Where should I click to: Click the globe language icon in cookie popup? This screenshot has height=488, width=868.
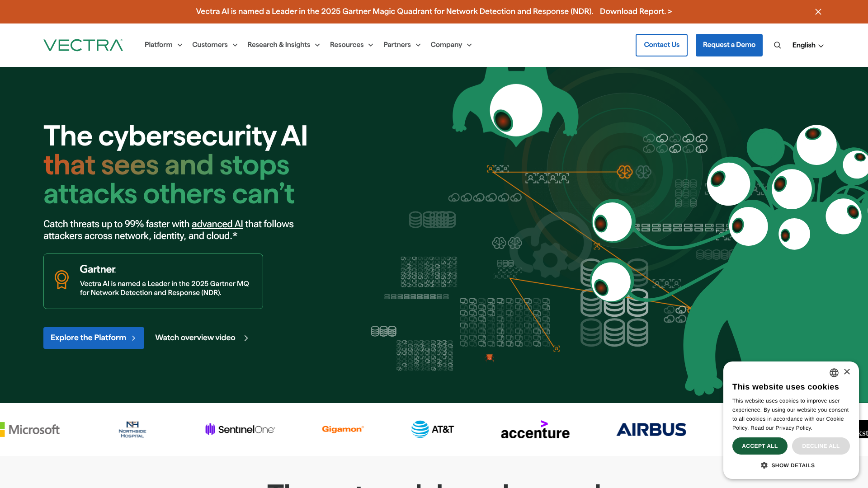coord(834,372)
